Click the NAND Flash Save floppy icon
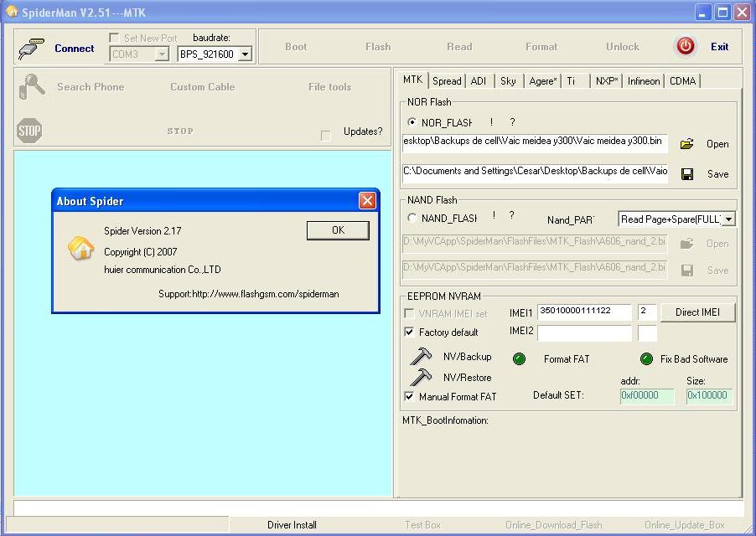Image resolution: width=756 pixels, height=536 pixels. click(687, 271)
